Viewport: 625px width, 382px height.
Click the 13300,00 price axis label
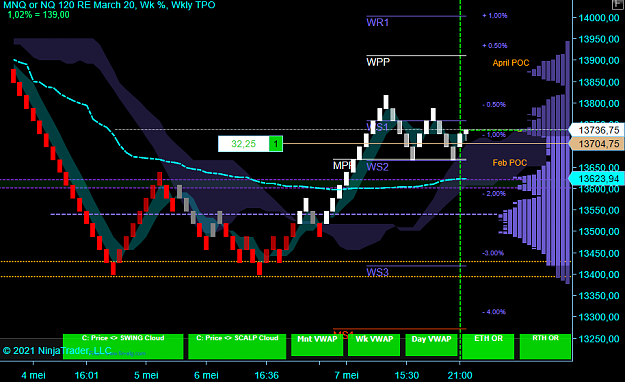coord(599,317)
